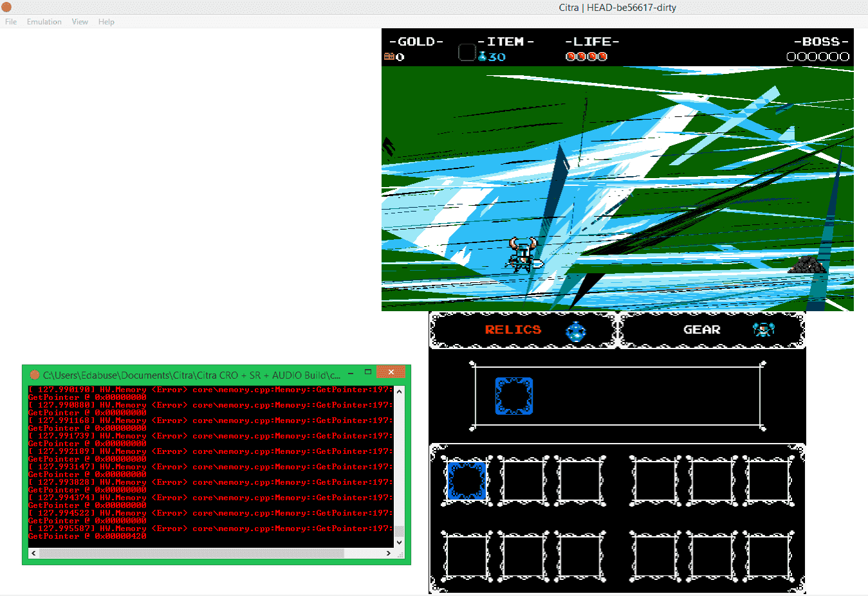Select the middle slot in top-right inventory group

712,480
